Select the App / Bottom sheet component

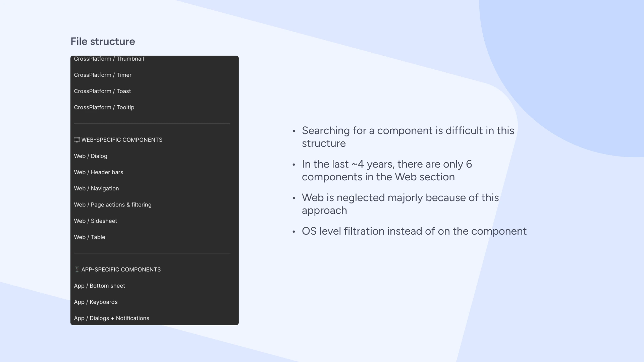click(100, 286)
